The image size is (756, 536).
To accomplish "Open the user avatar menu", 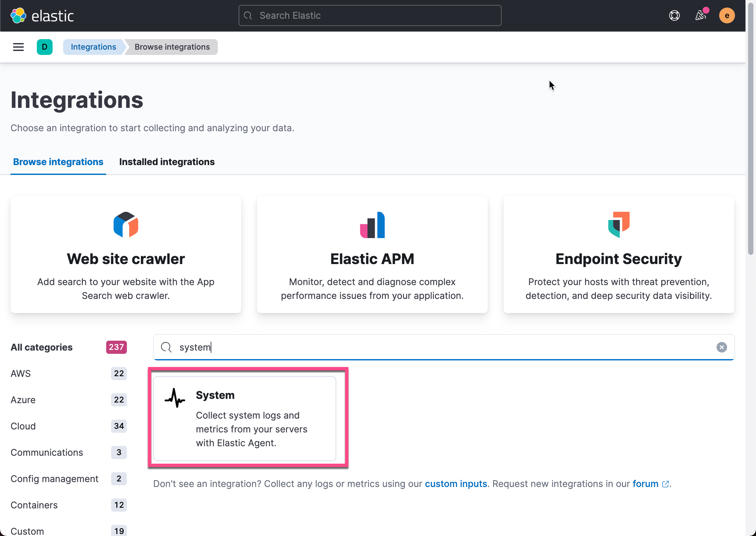I will pyautogui.click(x=727, y=15).
